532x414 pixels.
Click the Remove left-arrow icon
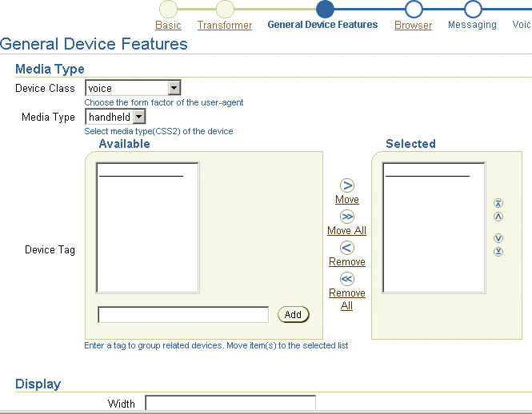point(346,248)
